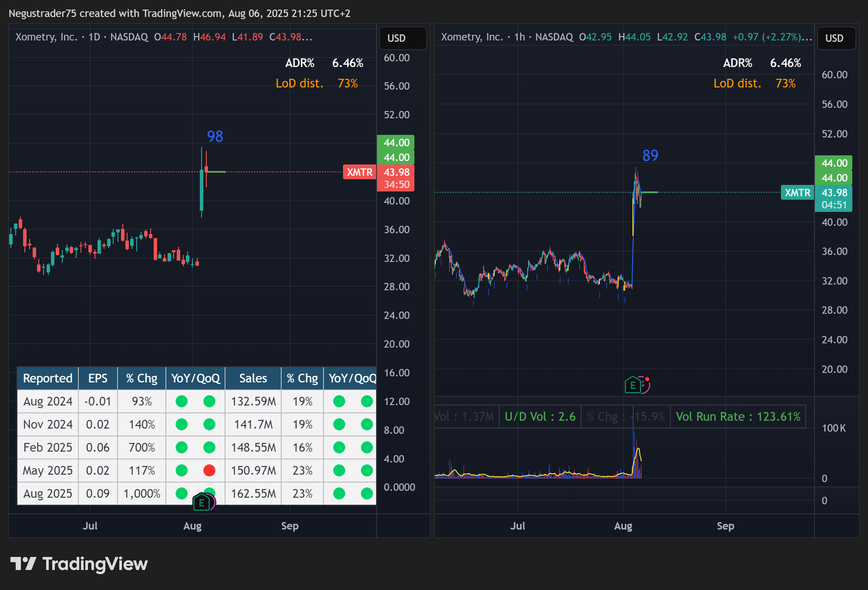
Task: Click the "0.06" EPS value
Action: [x=98, y=447]
